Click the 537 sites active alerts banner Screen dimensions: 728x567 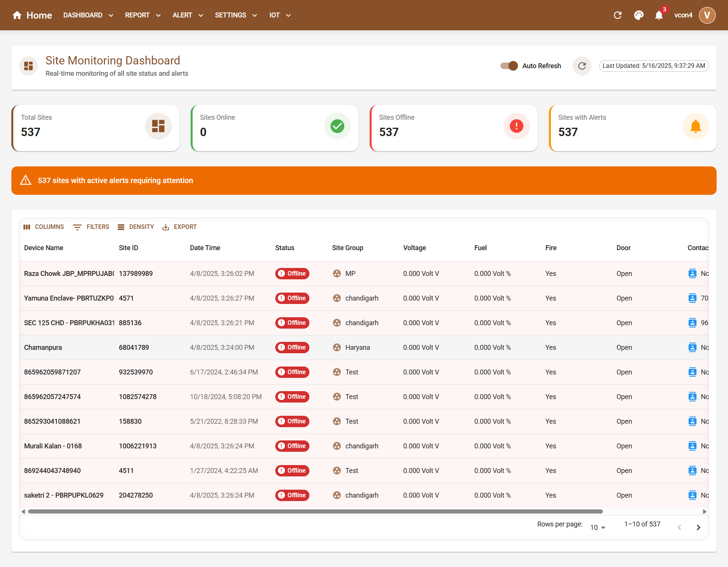[364, 180]
